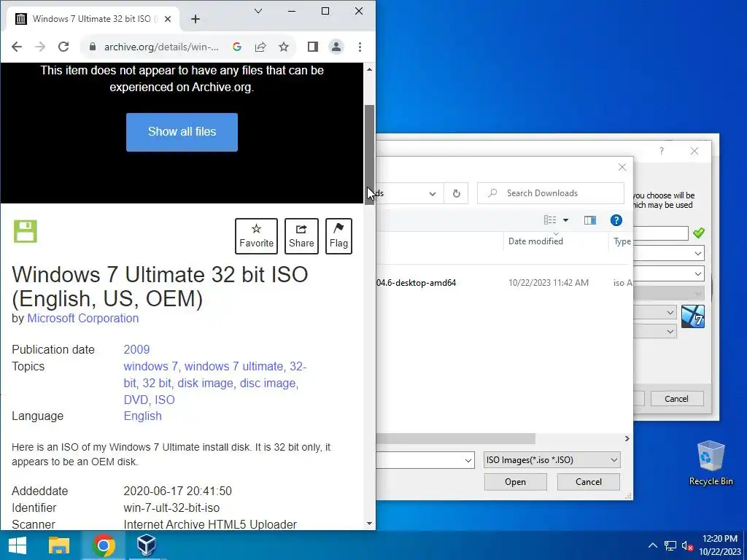Click the green checkmark in VirtualBox dialog

click(698, 233)
